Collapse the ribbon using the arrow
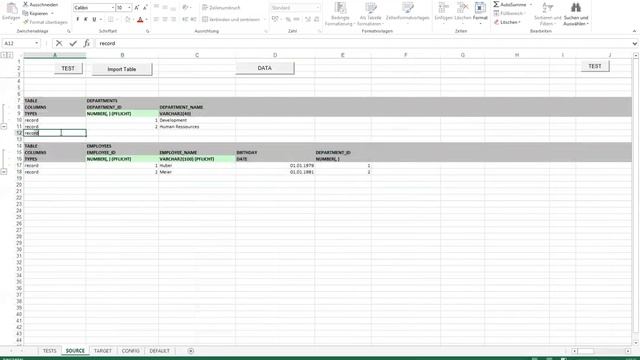This screenshot has height=360, width=640. [634, 31]
